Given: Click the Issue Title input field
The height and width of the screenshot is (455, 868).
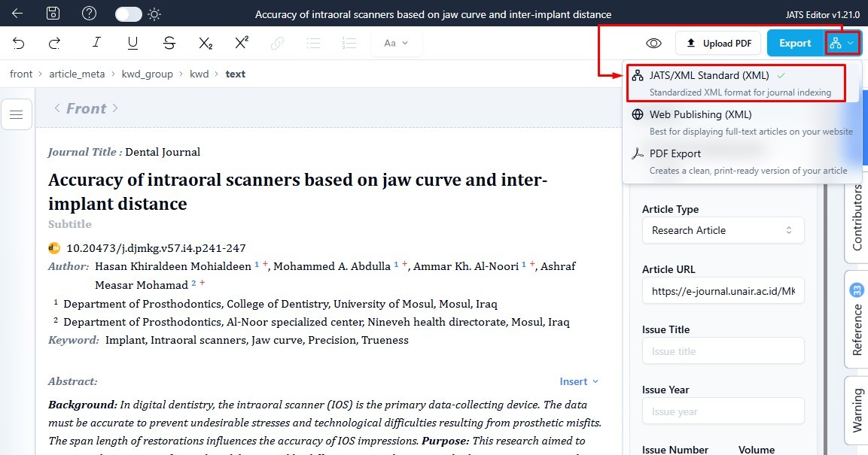Looking at the screenshot, I should [x=723, y=351].
